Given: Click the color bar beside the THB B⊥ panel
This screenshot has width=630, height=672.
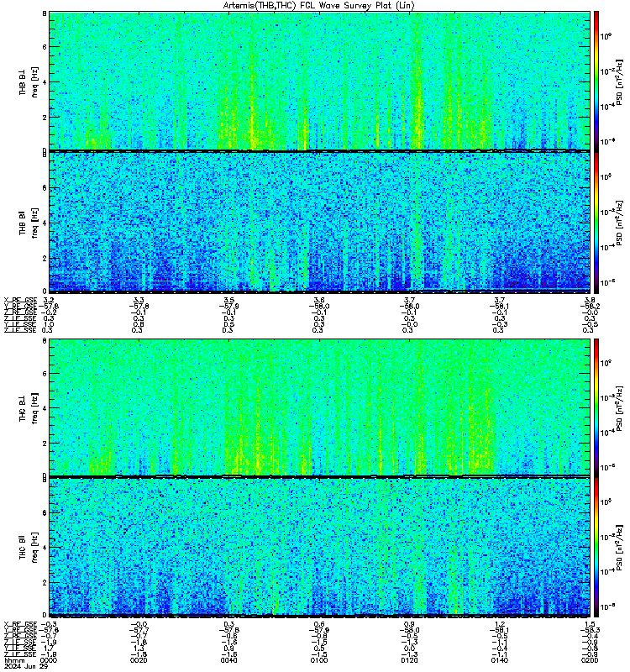Looking at the screenshot, I should pos(596,81).
